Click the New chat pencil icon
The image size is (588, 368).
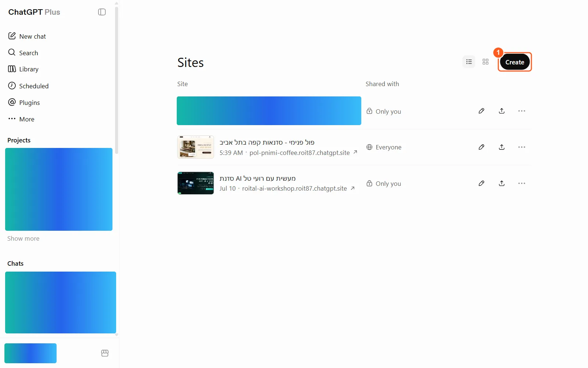click(x=12, y=36)
